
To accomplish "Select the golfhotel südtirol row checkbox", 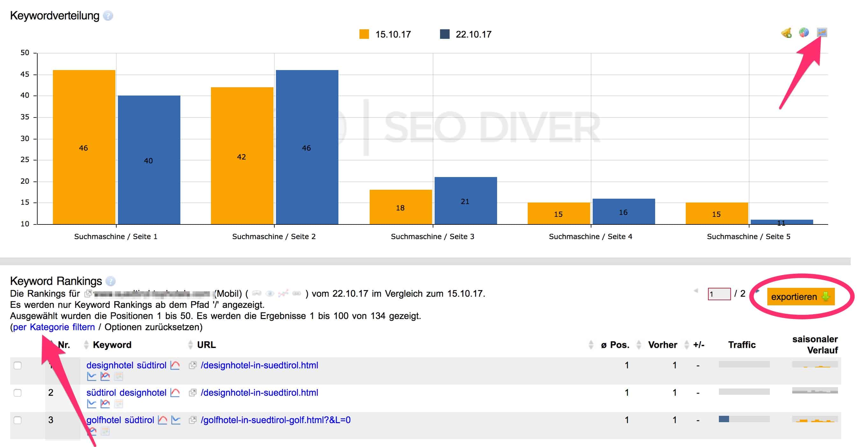I will 18,420.
